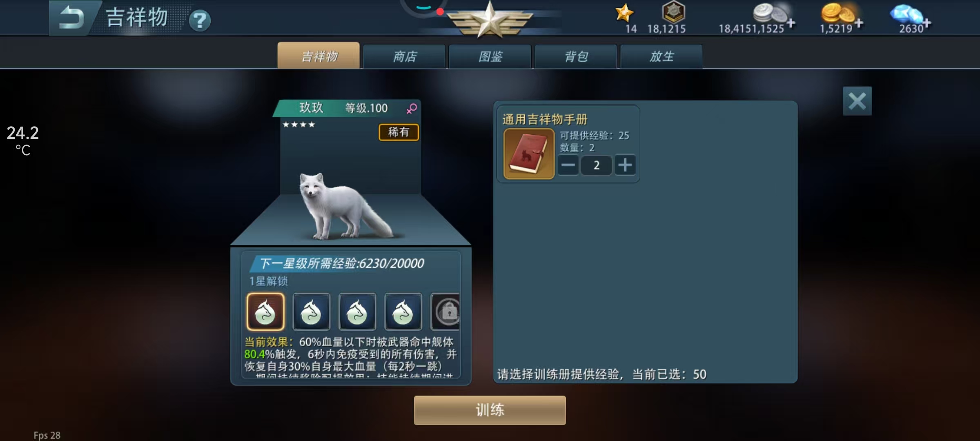Open the question mark help icon

(200, 20)
